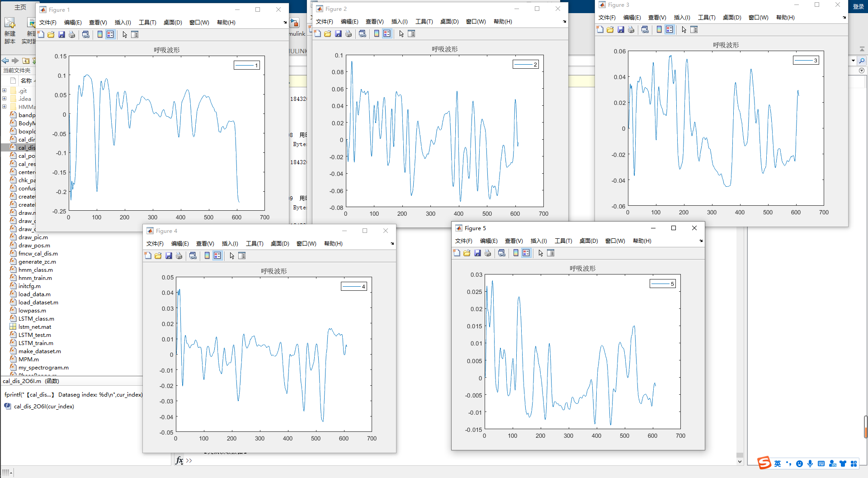Image resolution: width=868 pixels, height=478 pixels.
Task: Select LSTM_train.m in file list
Action: click(x=36, y=343)
